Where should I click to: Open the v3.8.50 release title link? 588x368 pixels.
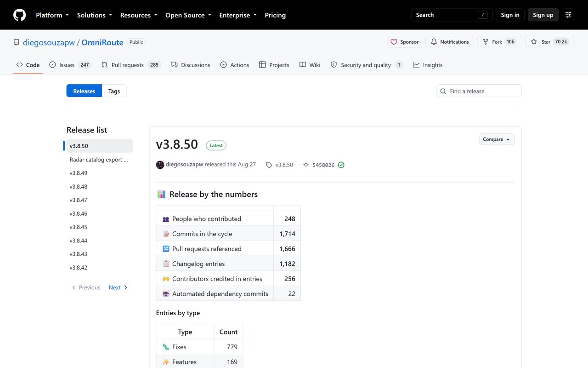tap(177, 144)
